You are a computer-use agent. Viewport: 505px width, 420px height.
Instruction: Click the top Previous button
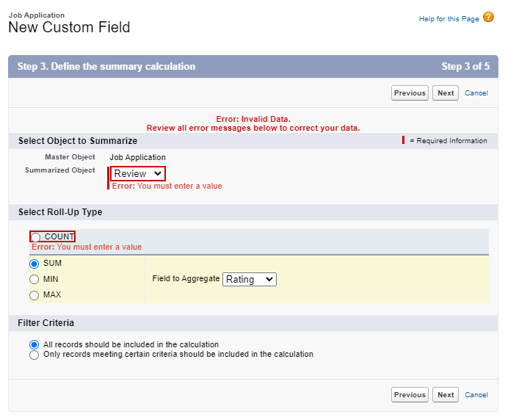[x=410, y=93]
